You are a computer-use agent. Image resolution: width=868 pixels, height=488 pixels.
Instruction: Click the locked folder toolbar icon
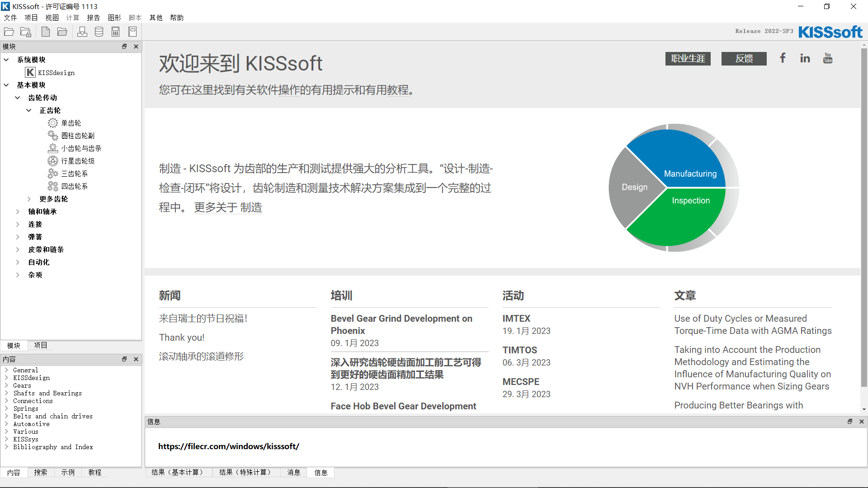point(26,32)
